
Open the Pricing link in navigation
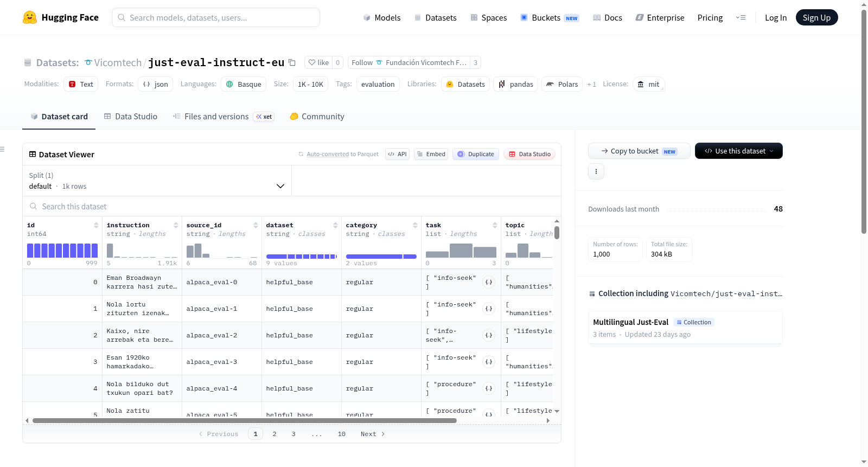click(710, 18)
